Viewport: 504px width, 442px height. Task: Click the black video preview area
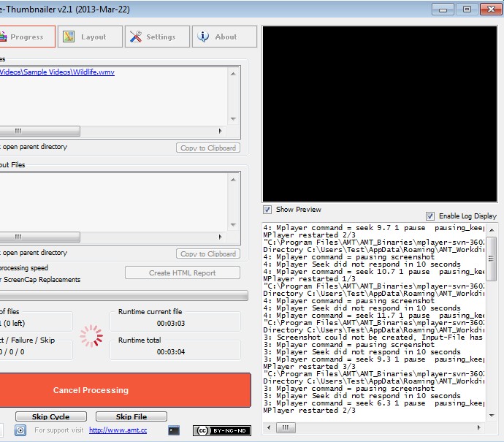point(380,114)
